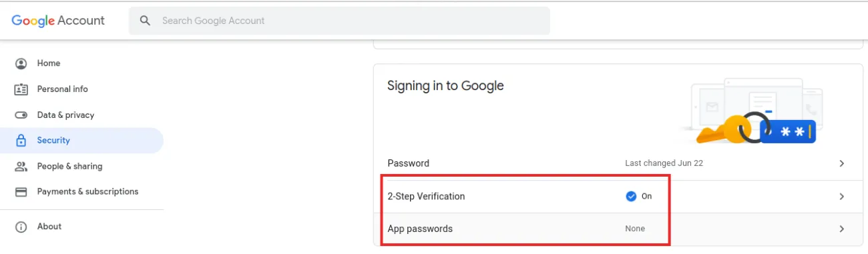
Task: Click the People & sharing icon
Action: pos(21,167)
